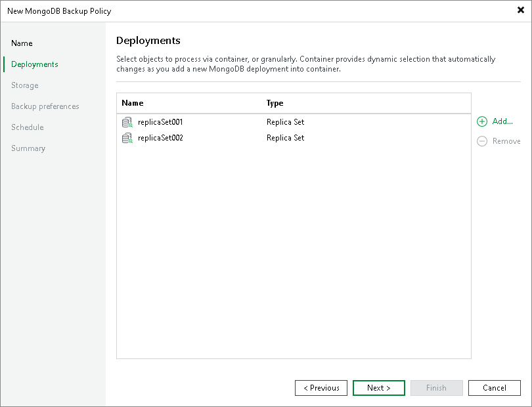Click the Add... link

pyautogui.click(x=502, y=121)
